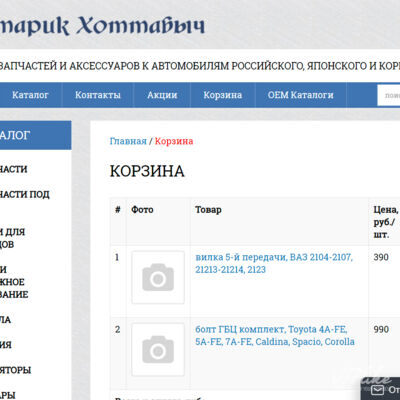Click the КОРЗИНА page heading
400x400 pixels.
tap(147, 171)
